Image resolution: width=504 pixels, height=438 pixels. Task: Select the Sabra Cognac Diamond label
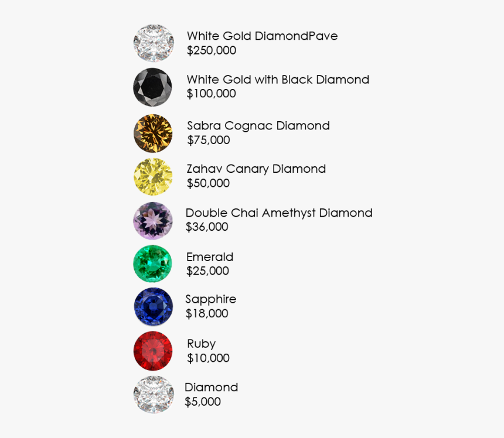pos(258,126)
